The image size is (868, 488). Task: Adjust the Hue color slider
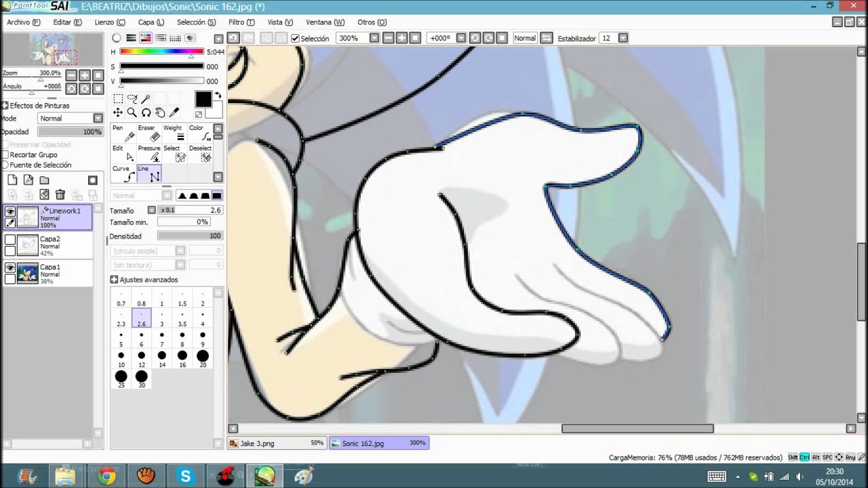161,52
